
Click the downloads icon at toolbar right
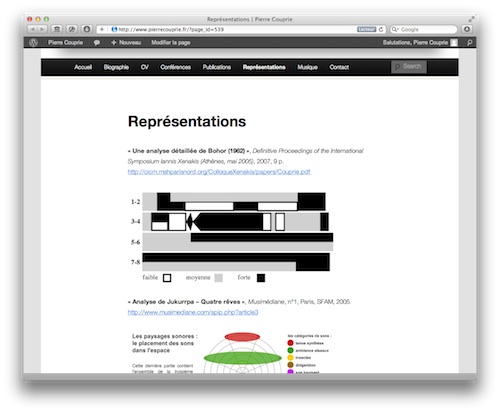click(x=467, y=29)
